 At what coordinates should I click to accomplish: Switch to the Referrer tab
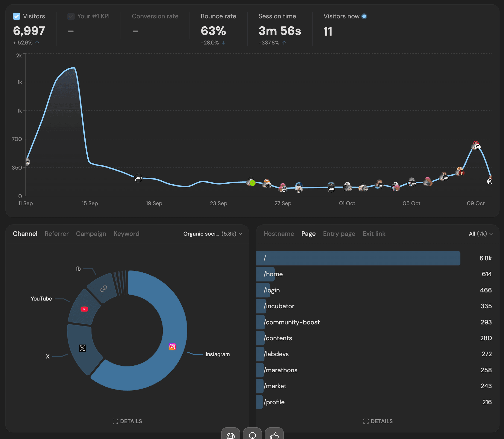(57, 234)
